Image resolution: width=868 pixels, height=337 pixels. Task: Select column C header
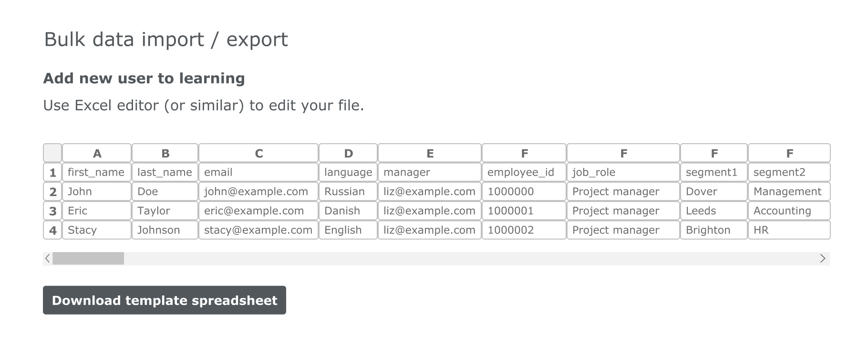tap(258, 153)
